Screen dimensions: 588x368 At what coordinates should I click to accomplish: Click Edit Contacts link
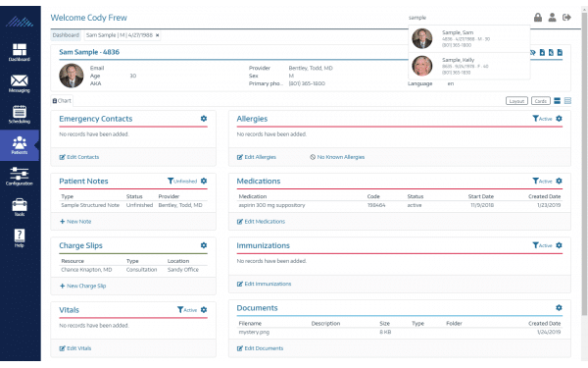79,157
